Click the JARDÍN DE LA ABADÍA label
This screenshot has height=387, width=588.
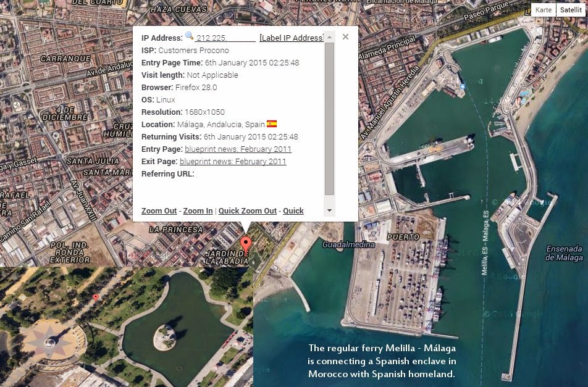[227, 257]
